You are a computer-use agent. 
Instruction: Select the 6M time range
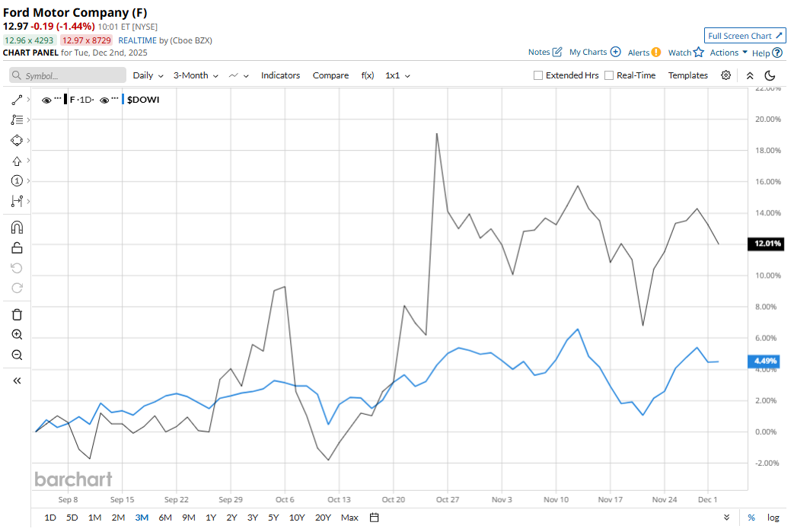pos(165,518)
